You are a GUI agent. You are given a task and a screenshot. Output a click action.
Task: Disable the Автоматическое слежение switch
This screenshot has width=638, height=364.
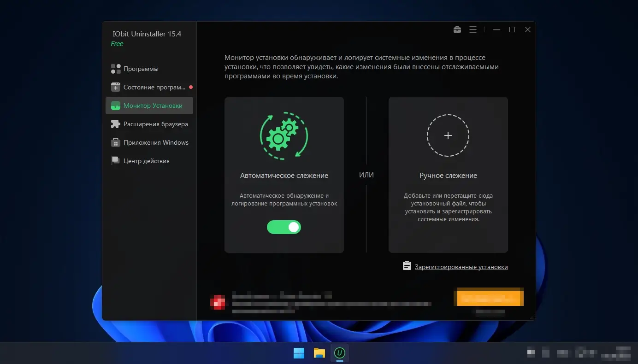tap(284, 227)
